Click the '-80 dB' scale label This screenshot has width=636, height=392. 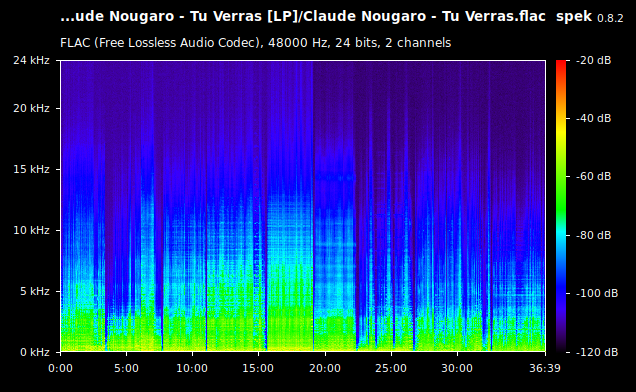[593, 235]
